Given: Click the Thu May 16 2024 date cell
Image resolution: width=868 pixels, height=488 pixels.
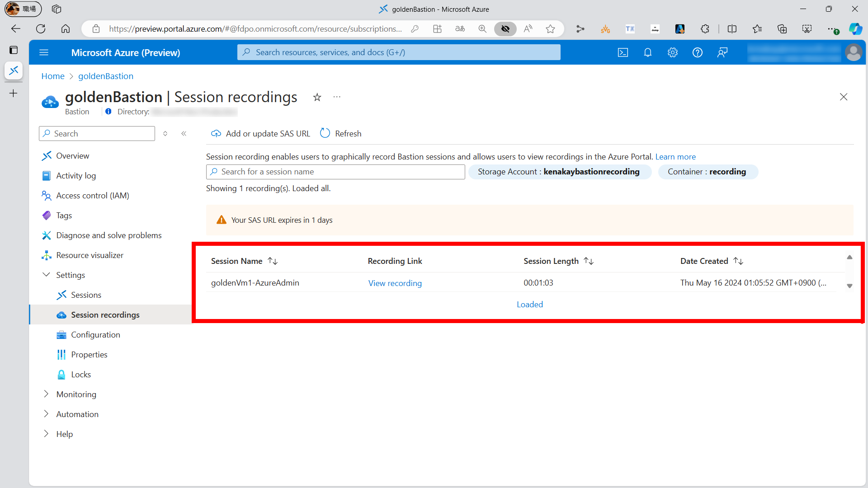Looking at the screenshot, I should (753, 283).
